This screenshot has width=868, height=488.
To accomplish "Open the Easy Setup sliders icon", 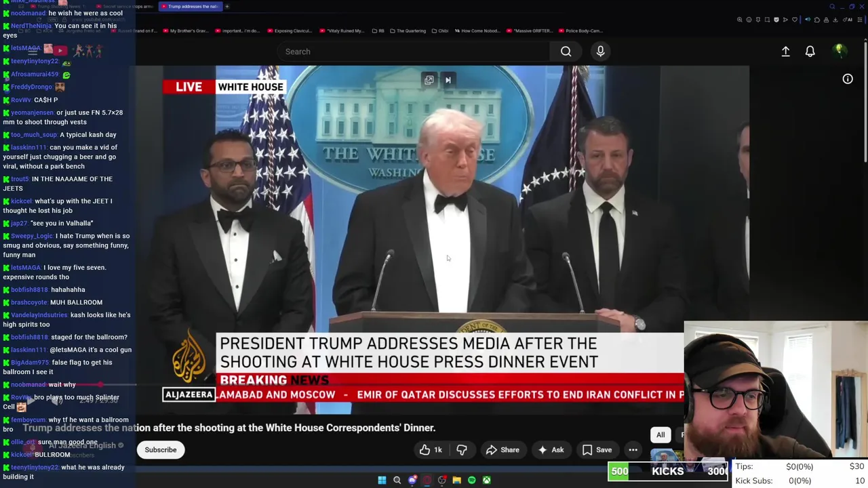I will 860,20.
